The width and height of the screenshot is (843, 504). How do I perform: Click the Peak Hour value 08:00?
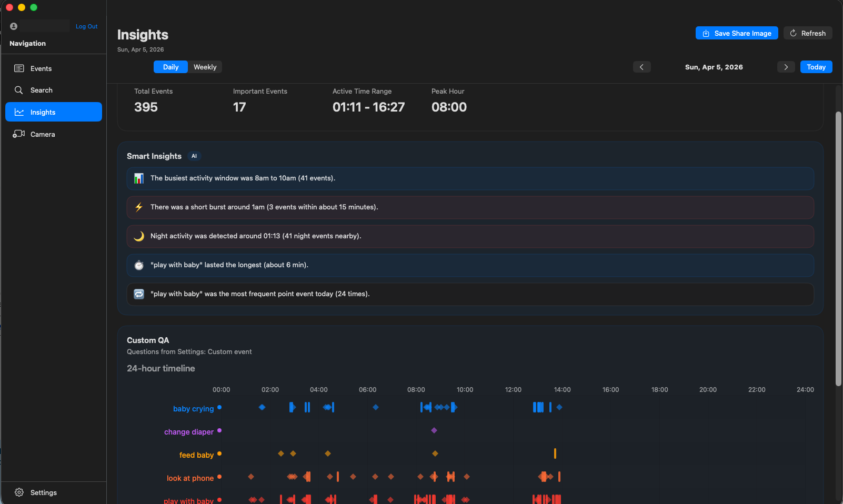(x=449, y=107)
